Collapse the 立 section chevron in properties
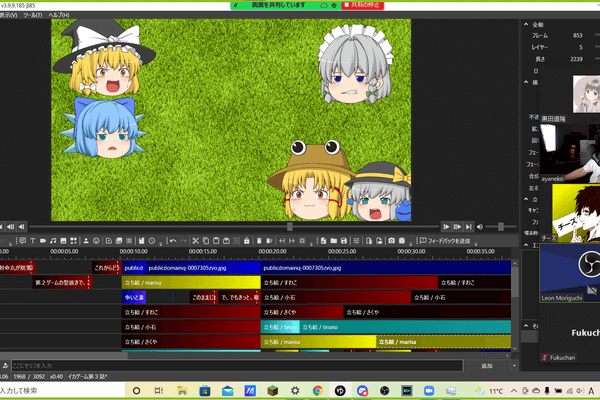Screen dimensions: 600x400 (x=526, y=199)
